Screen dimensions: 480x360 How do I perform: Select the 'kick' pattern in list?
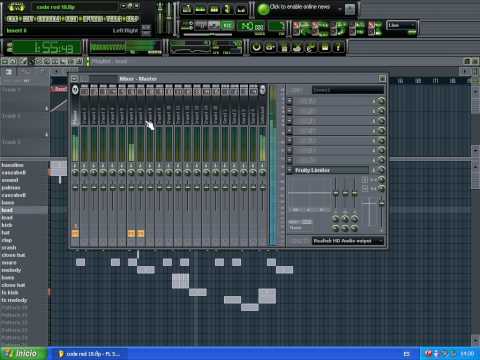click(7, 225)
